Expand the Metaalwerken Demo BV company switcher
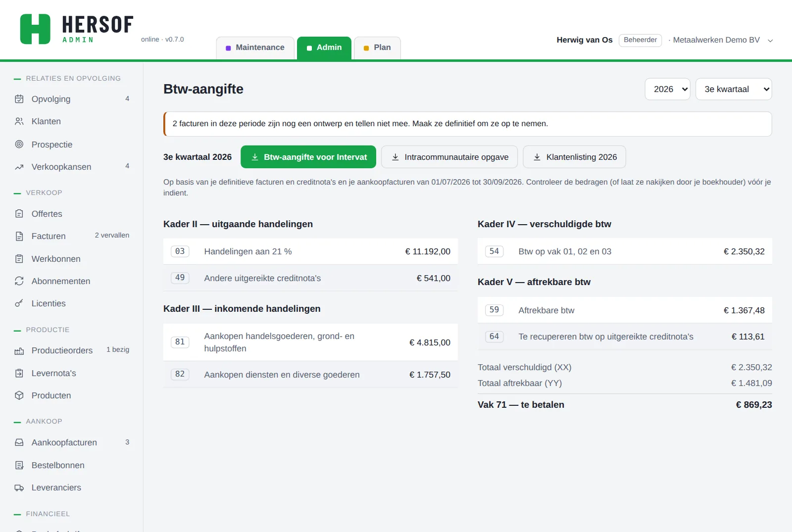792x532 pixels. (770, 41)
